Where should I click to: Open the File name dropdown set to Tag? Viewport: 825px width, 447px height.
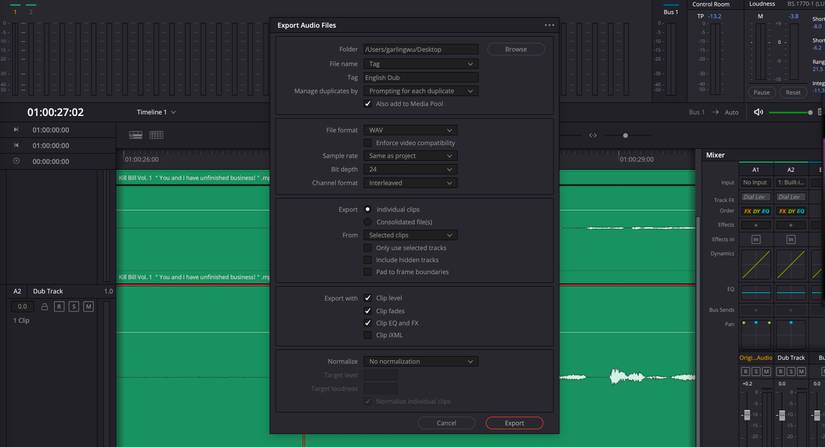click(x=421, y=64)
